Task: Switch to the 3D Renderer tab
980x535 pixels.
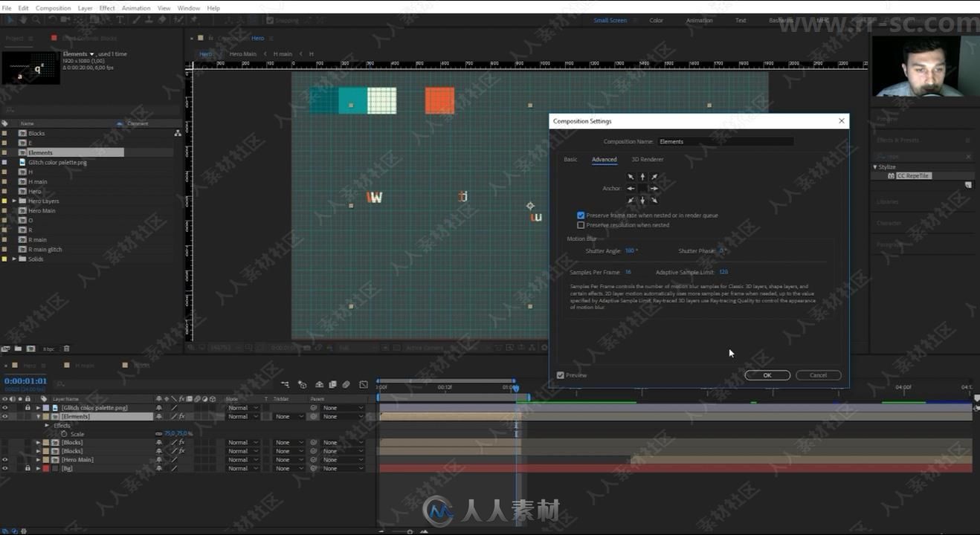Action: coord(648,160)
